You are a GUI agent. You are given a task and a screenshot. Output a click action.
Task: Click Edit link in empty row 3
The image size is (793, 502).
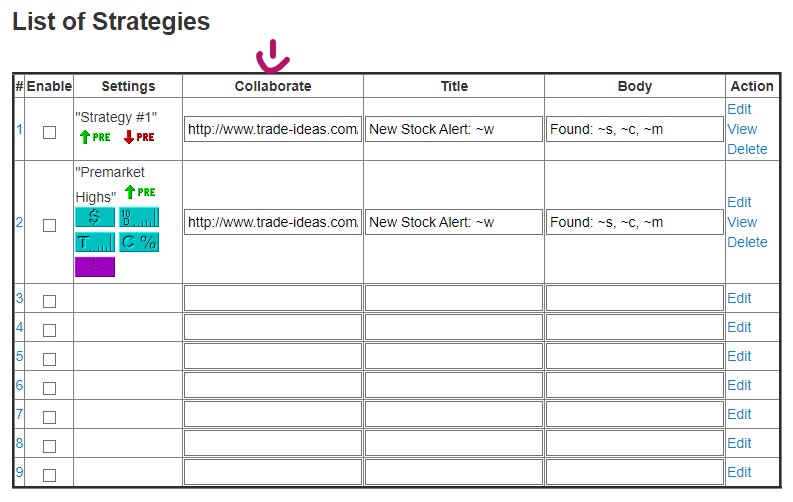tap(739, 298)
